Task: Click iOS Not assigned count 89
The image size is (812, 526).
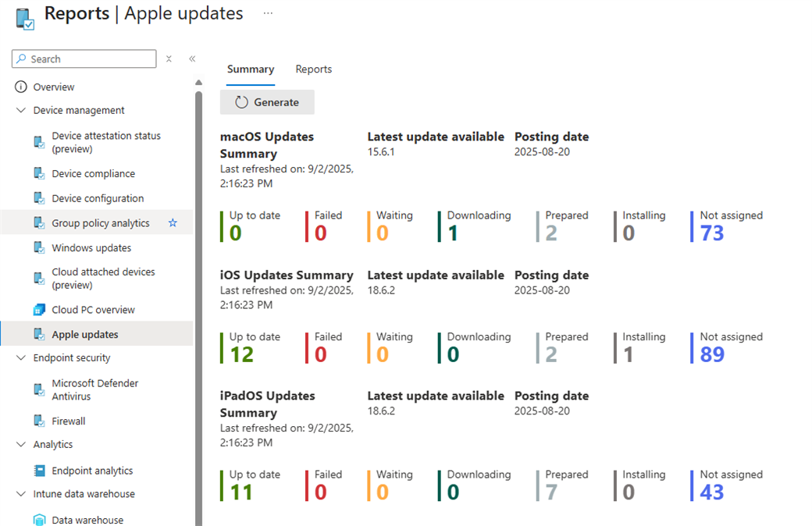Action: pos(712,354)
